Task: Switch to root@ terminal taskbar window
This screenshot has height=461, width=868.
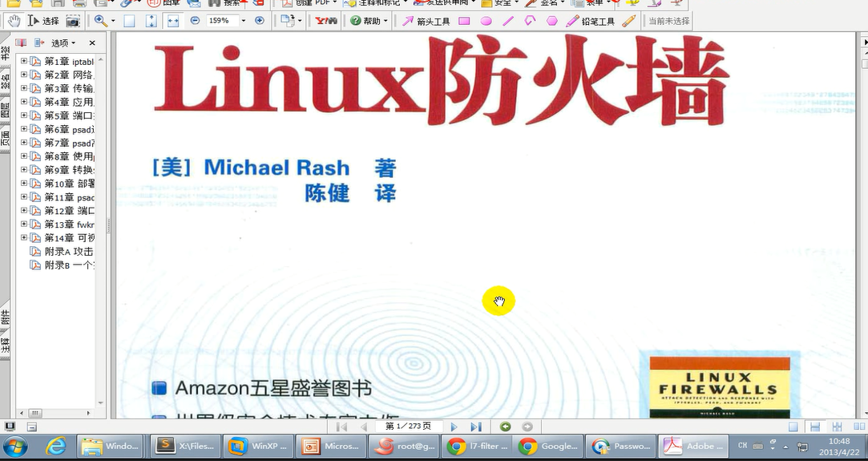Action: click(x=404, y=446)
